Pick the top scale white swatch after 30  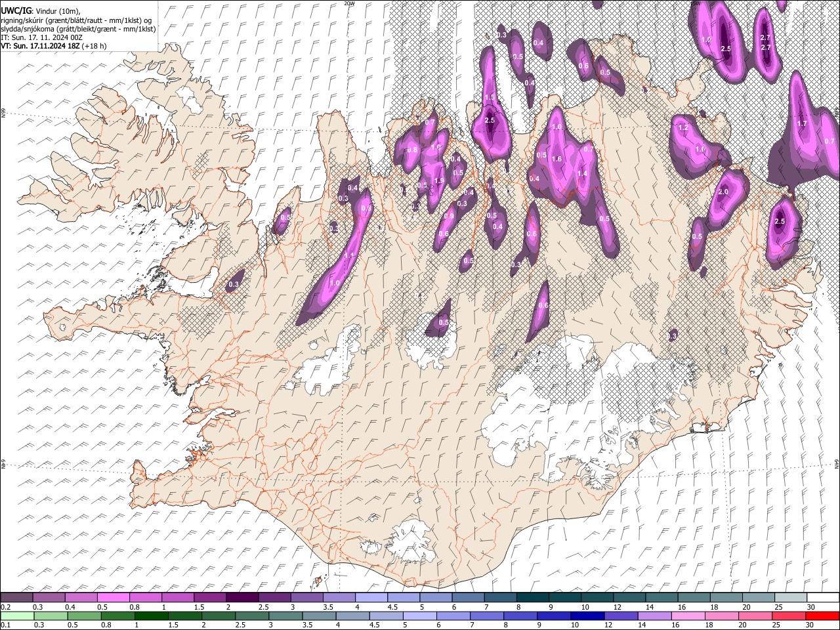coord(823,597)
